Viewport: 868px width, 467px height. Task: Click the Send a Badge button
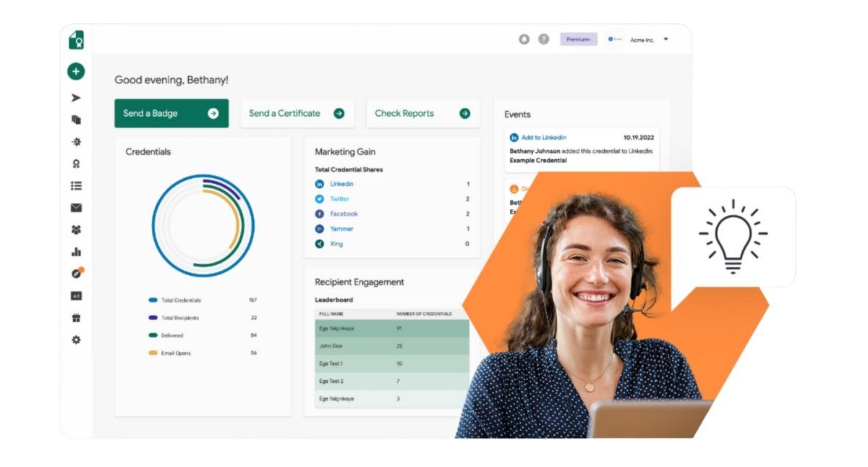(171, 114)
